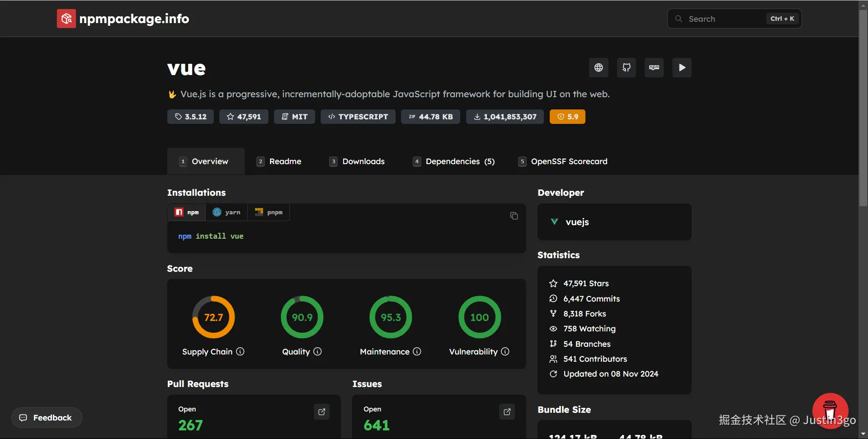Open the OpenSSF Scorecard tab
The image size is (868, 439).
(563, 161)
